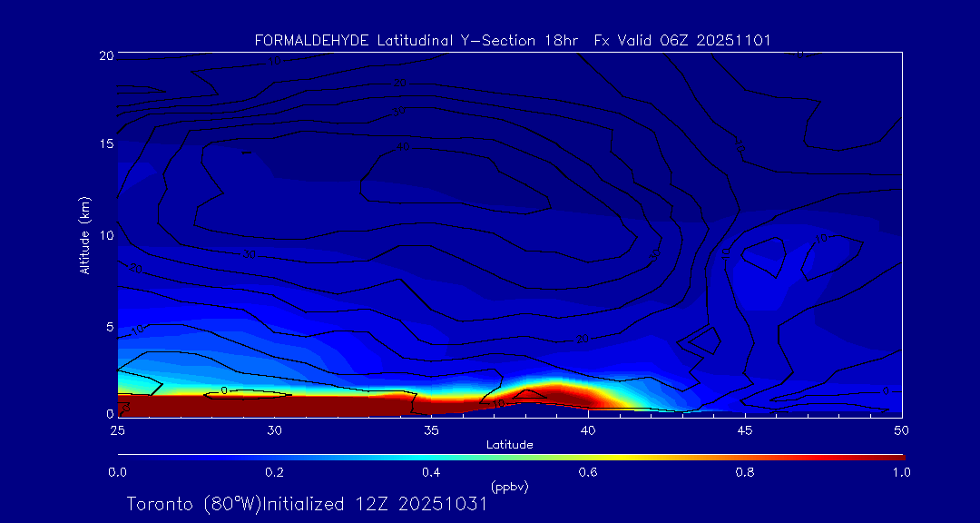980x523 pixels.
Task: Click the latitude 45 x-axis tick label
Action: tap(745, 429)
